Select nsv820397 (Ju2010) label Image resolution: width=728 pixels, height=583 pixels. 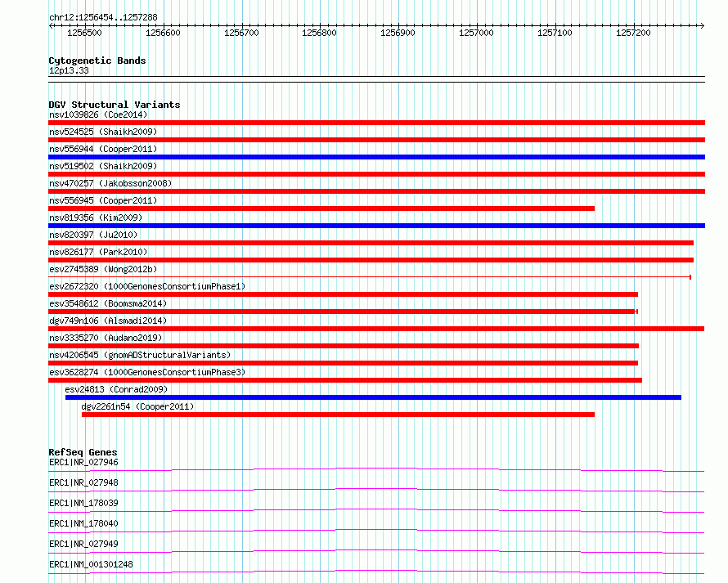point(93,235)
